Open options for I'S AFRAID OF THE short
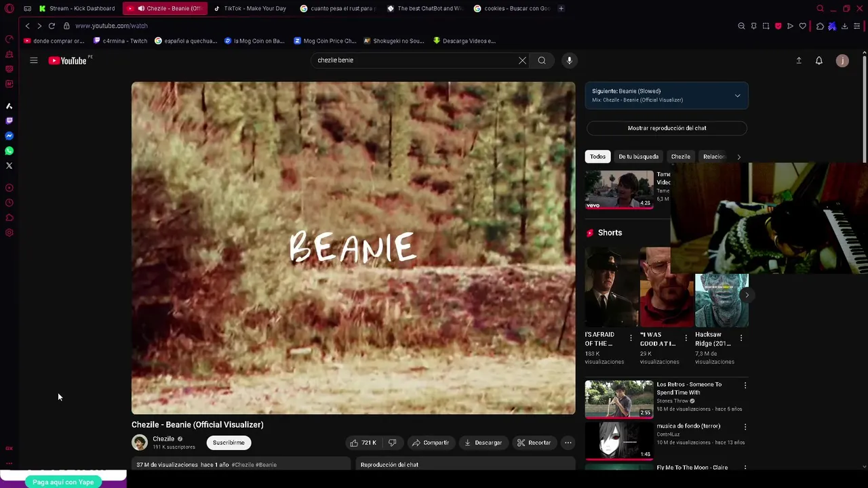The width and height of the screenshot is (868, 488). [631, 338]
